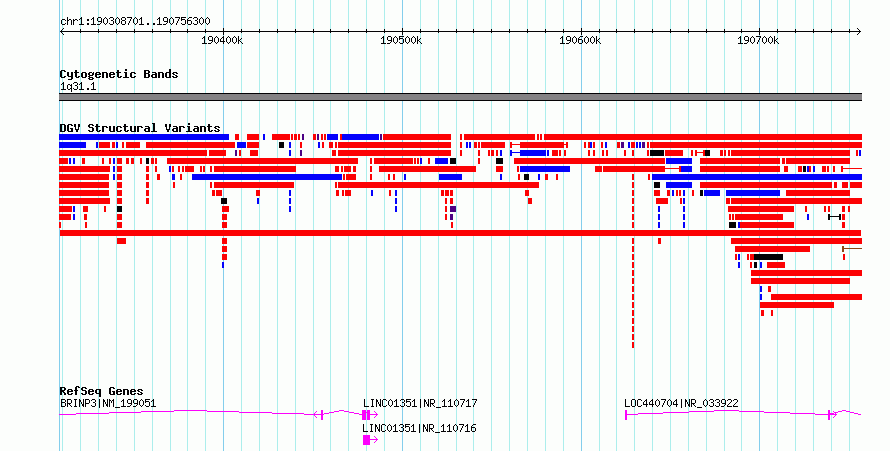The width and height of the screenshot is (890, 451).
Task: Click the chr1:190308701..190756300 region label
Action: (x=135, y=22)
